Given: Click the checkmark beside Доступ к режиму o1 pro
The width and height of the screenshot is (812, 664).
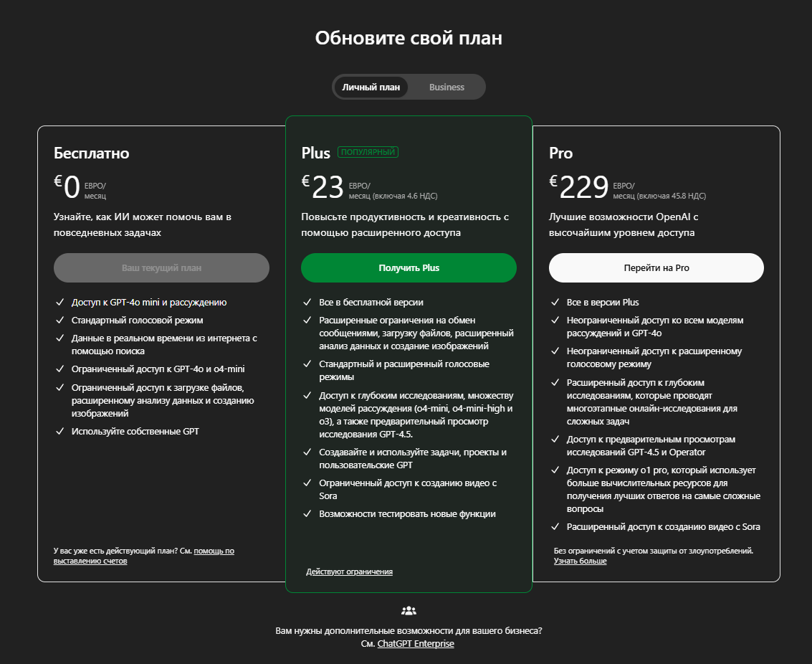Looking at the screenshot, I should pyautogui.click(x=555, y=470).
